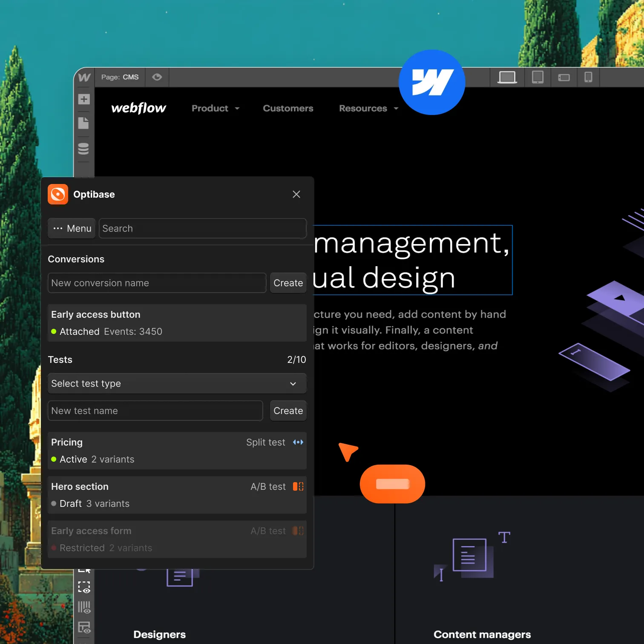Click the Webflow W logo in designer toolbar

tap(84, 77)
